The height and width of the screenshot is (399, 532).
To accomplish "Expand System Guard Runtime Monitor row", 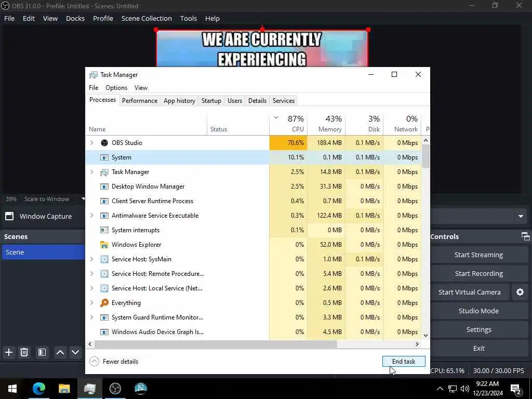I will pyautogui.click(x=91, y=317).
